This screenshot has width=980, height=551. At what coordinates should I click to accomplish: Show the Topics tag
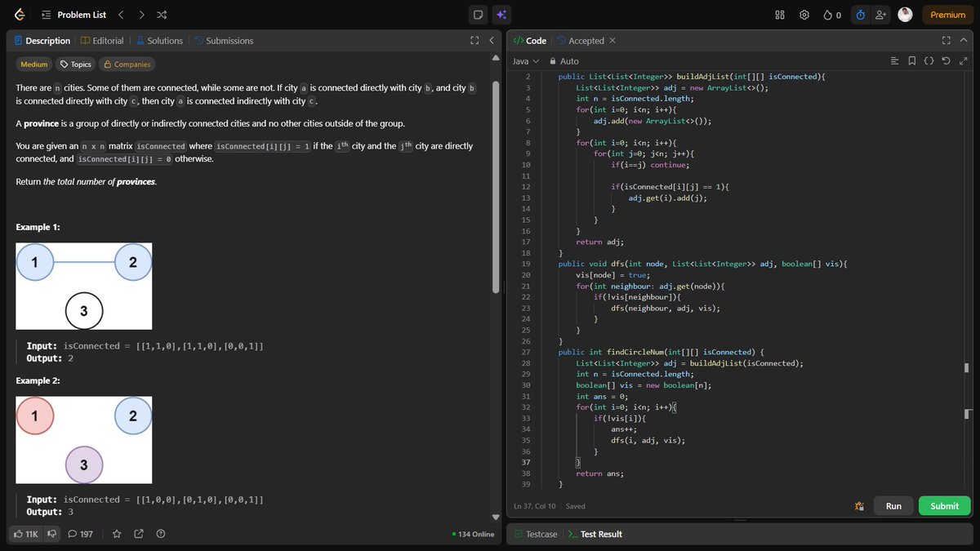76,64
